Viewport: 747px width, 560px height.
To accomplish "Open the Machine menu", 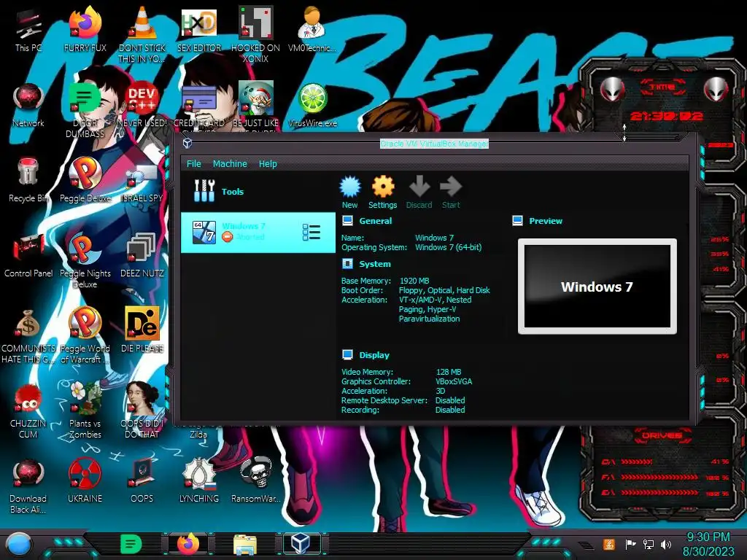I will click(230, 164).
